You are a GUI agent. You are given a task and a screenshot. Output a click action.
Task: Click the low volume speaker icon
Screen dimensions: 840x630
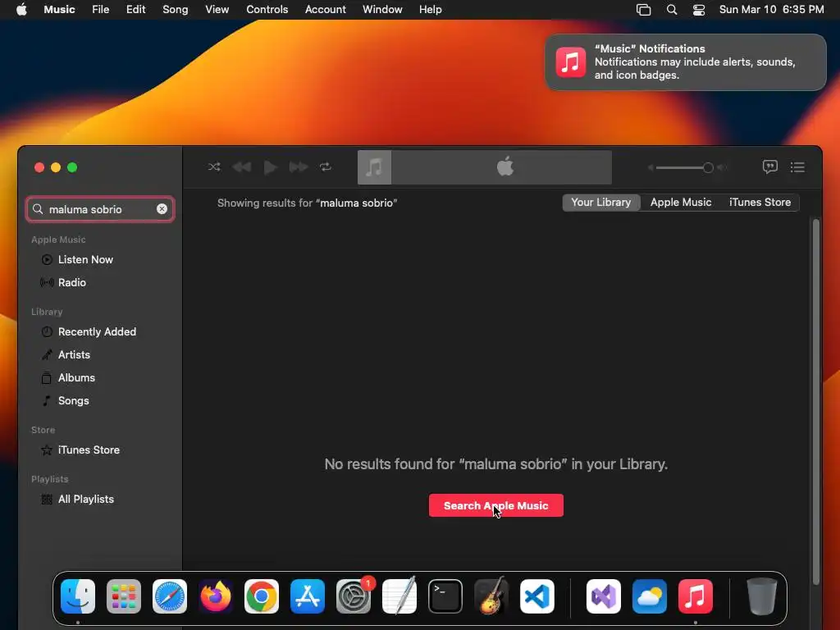click(x=651, y=167)
